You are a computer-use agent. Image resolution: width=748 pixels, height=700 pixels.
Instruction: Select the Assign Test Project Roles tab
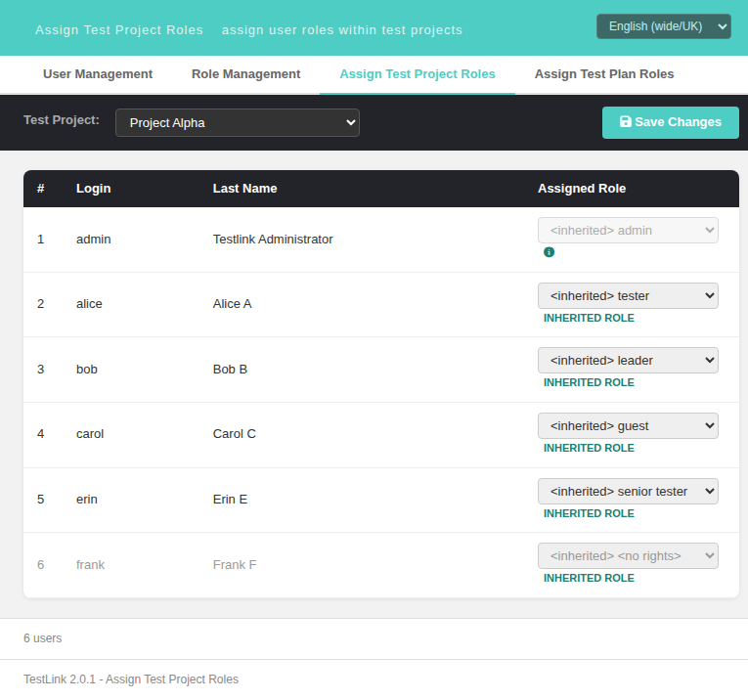[x=418, y=74]
